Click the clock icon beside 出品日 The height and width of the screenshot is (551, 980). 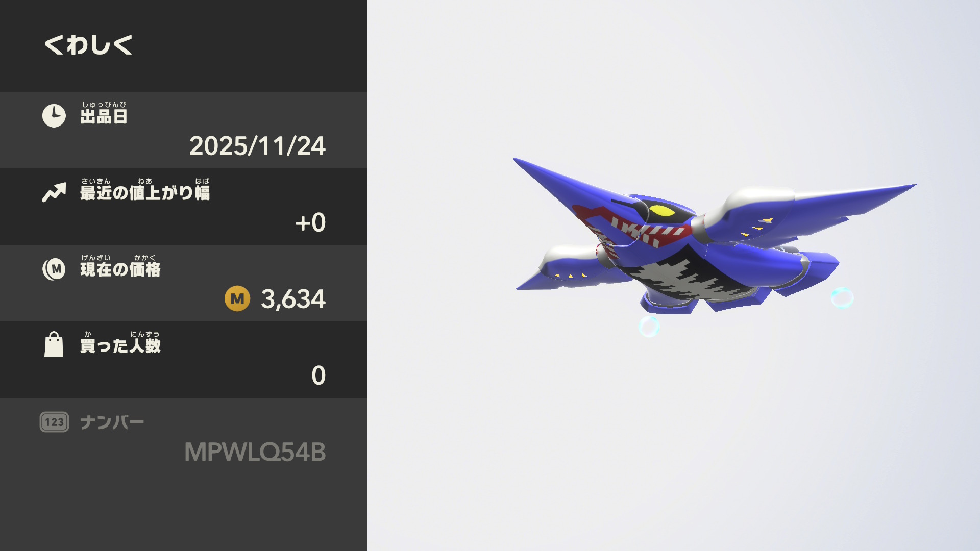coord(54,116)
